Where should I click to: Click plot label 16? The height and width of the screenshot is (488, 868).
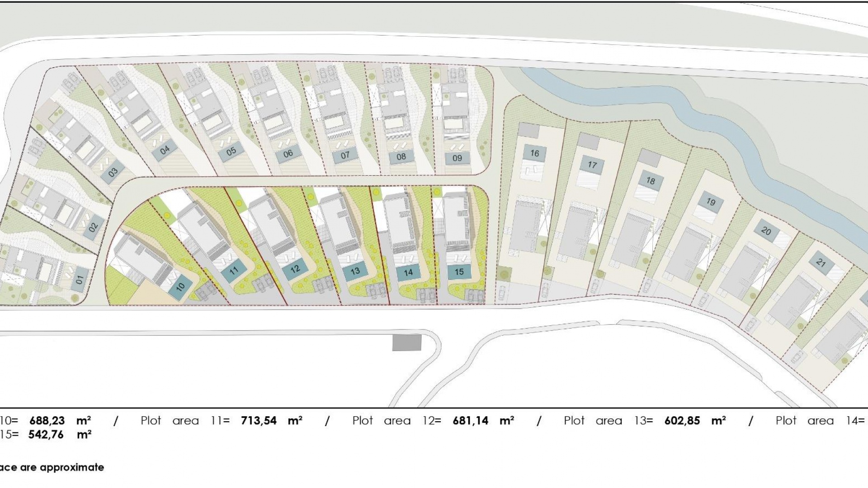point(535,154)
